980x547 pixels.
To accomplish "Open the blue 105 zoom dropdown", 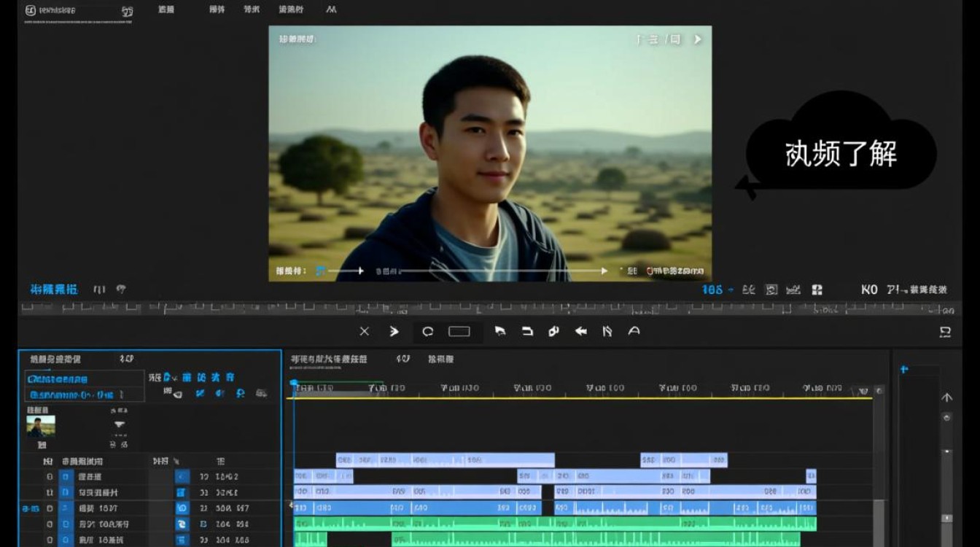I will point(718,290).
